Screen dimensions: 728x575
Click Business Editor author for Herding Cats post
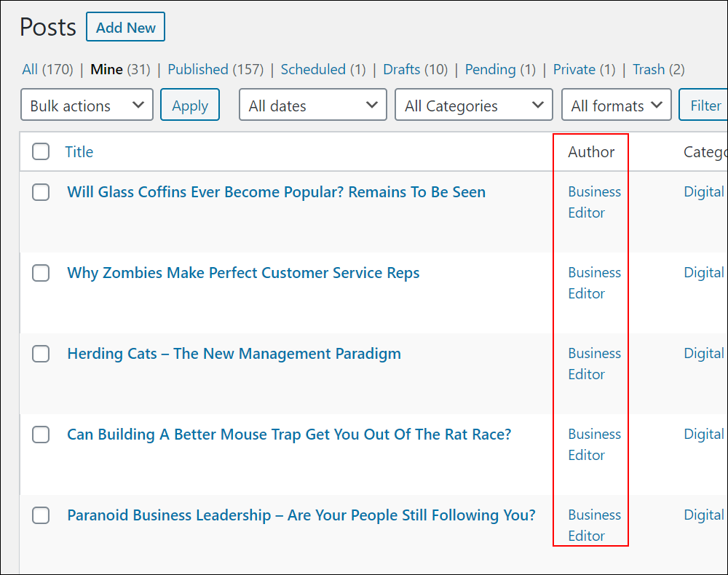pos(594,363)
